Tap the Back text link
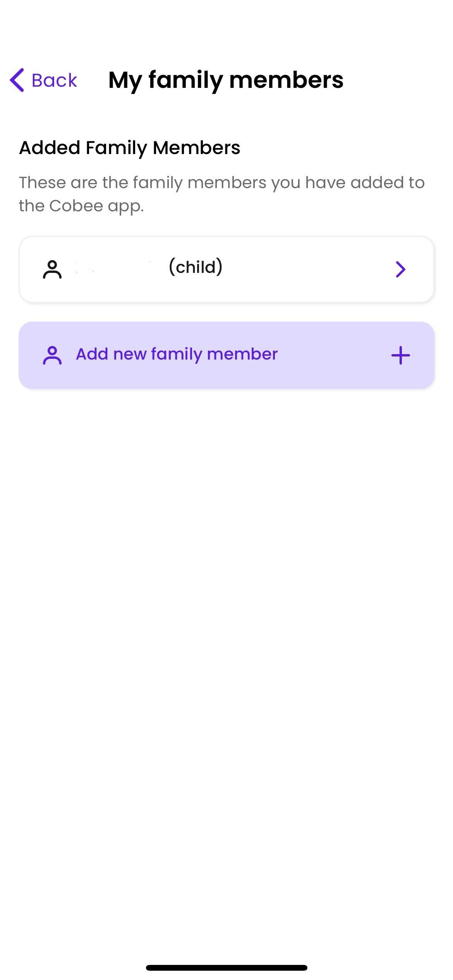 (x=54, y=80)
